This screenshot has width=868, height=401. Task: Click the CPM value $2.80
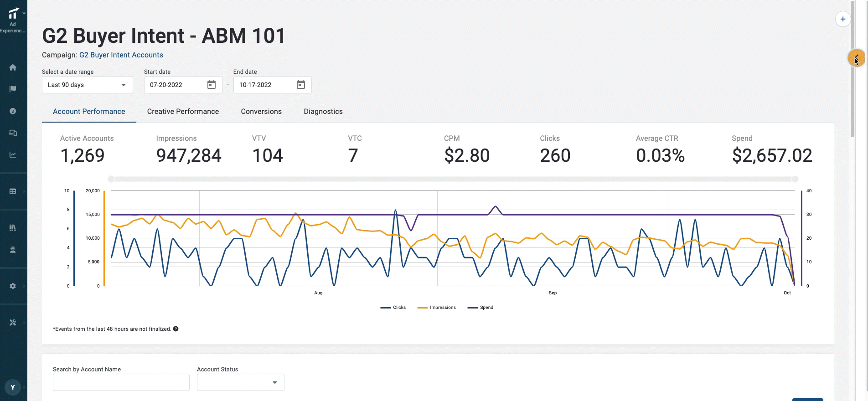pyautogui.click(x=467, y=156)
